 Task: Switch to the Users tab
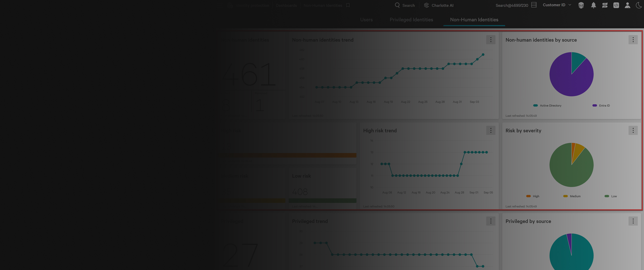pyautogui.click(x=366, y=20)
